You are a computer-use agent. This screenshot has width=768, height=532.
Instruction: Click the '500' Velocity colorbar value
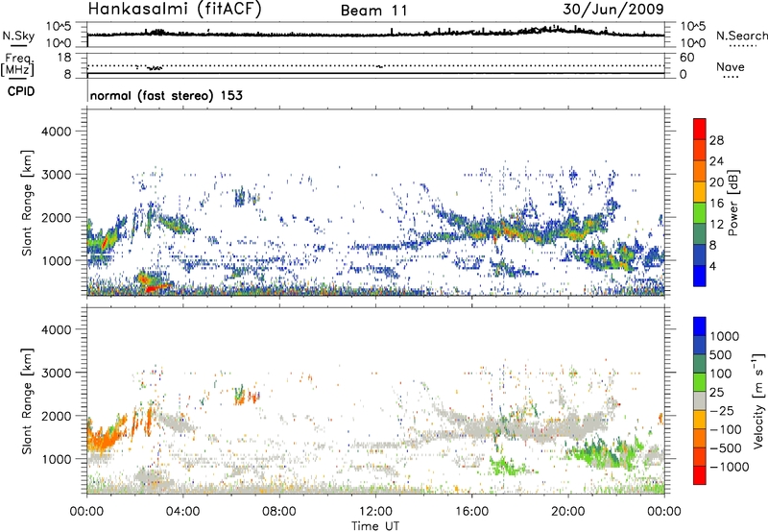720,354
